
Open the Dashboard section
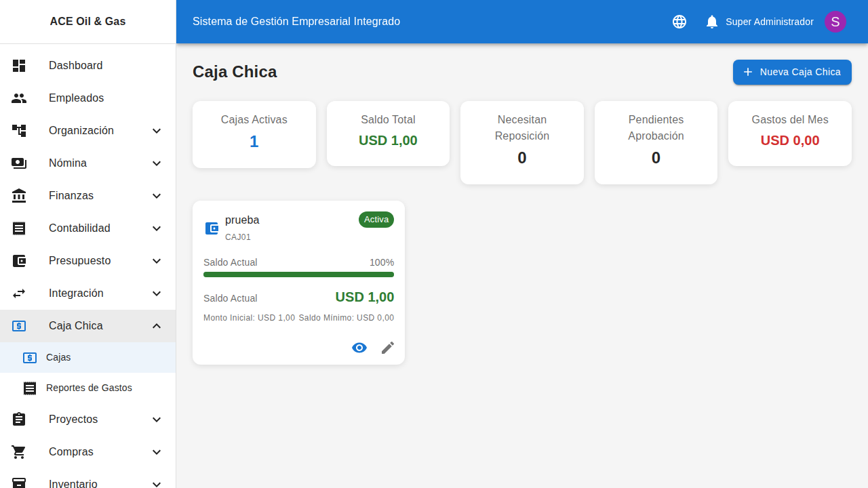[75, 65]
